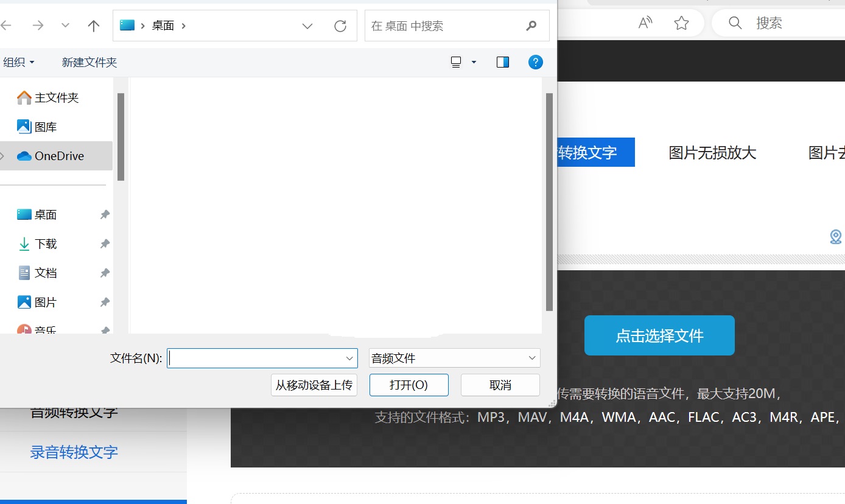Screen dimensions: 845x504
Task: Open the 组织 menu
Action: click(x=19, y=62)
